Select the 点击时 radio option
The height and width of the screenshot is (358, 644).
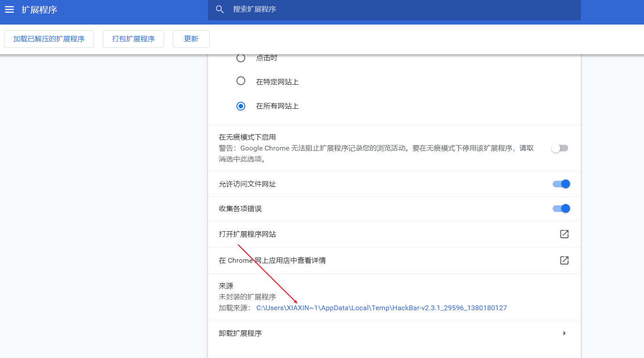click(x=241, y=57)
